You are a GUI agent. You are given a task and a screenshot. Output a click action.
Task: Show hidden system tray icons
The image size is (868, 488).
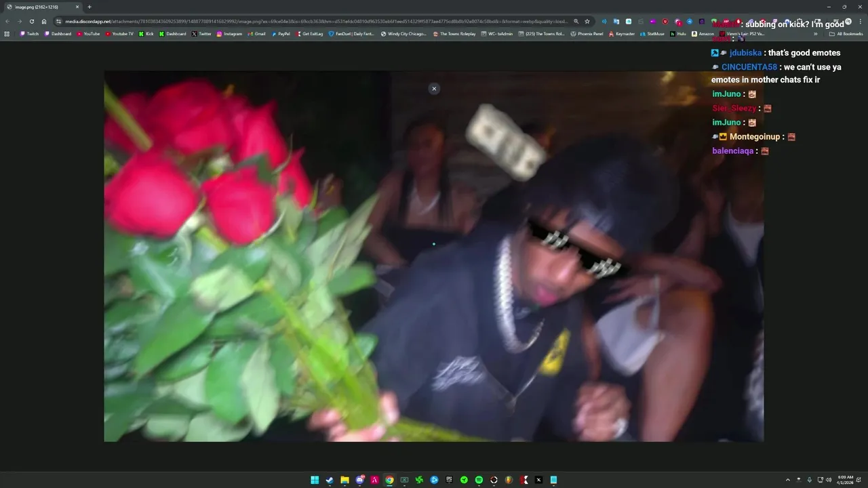(787, 480)
